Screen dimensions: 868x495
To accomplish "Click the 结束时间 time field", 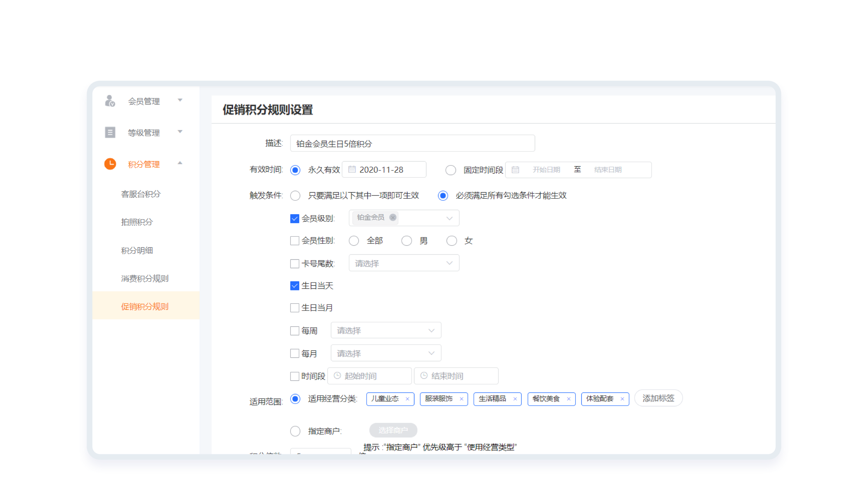I will [x=456, y=376].
